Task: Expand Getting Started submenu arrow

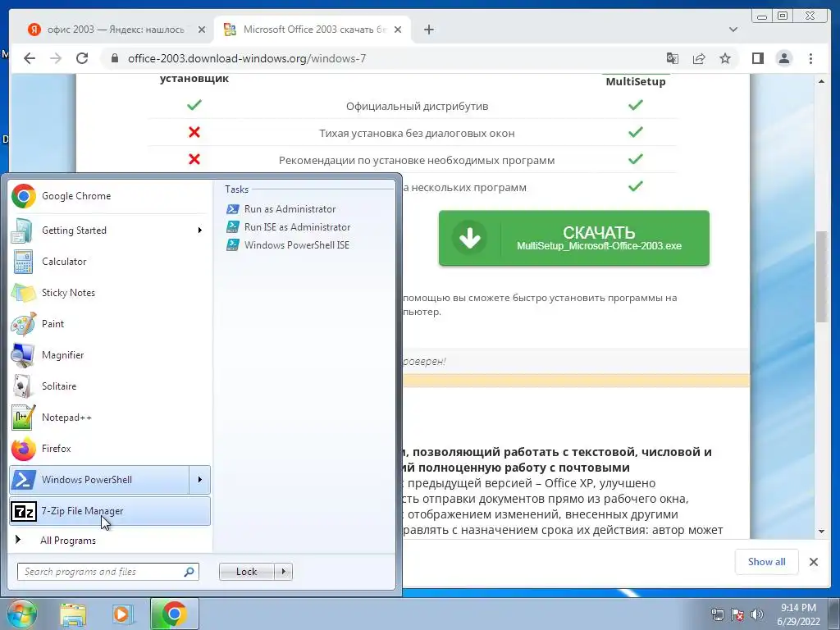Action: tap(200, 231)
